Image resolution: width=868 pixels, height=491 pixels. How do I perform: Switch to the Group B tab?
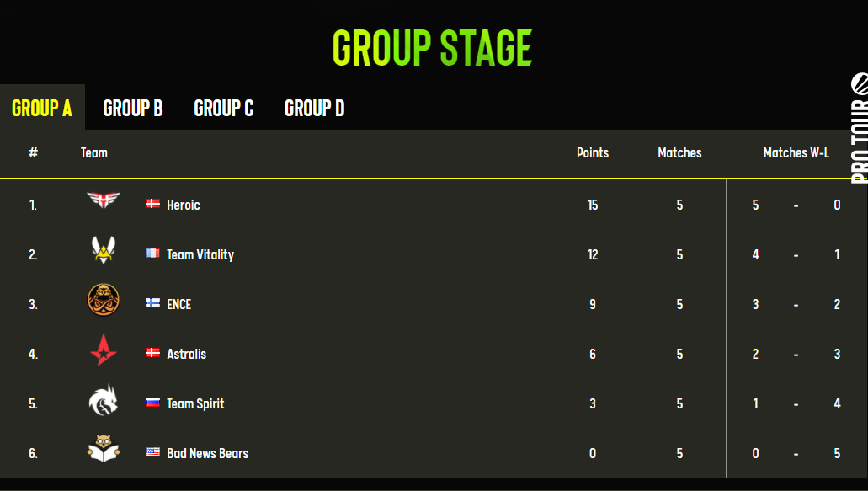133,108
